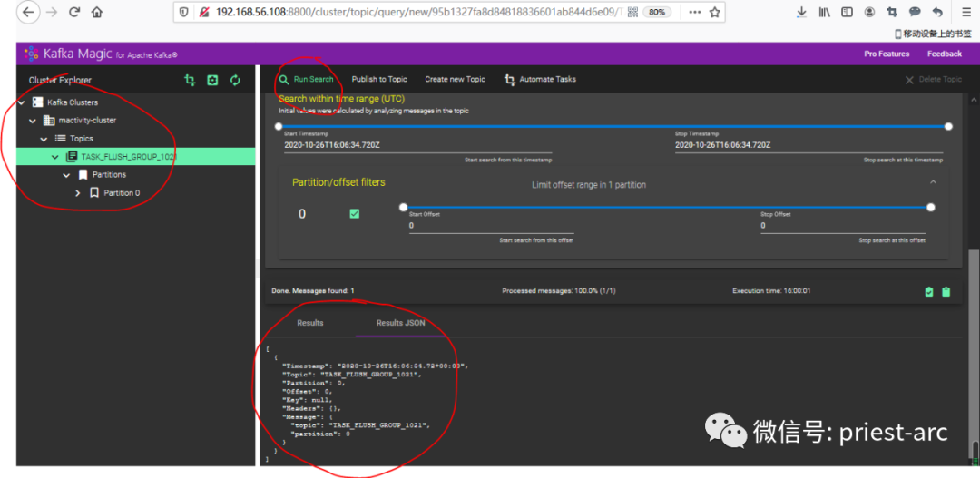Open the browser hamburger menu
This screenshot has height=478, width=980.
tap(965, 12)
